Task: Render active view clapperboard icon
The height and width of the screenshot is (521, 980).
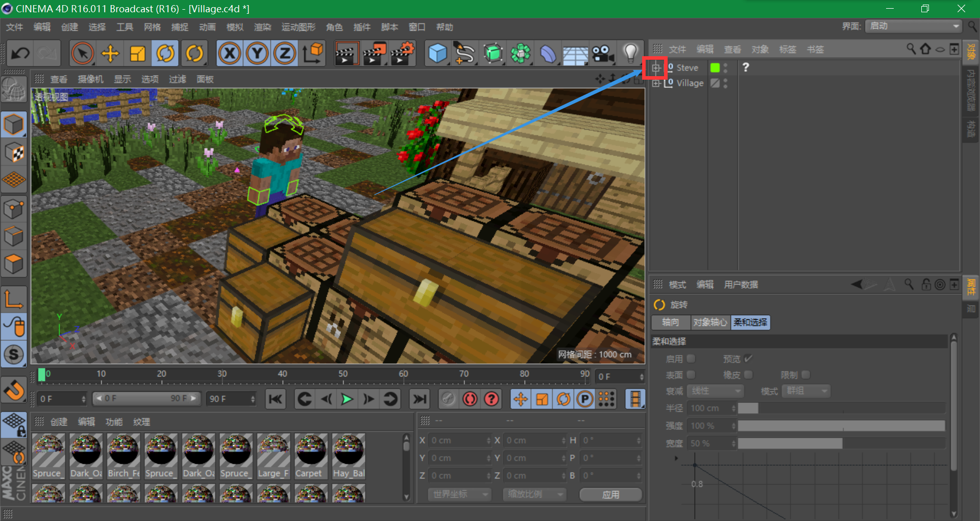Action: (346, 53)
